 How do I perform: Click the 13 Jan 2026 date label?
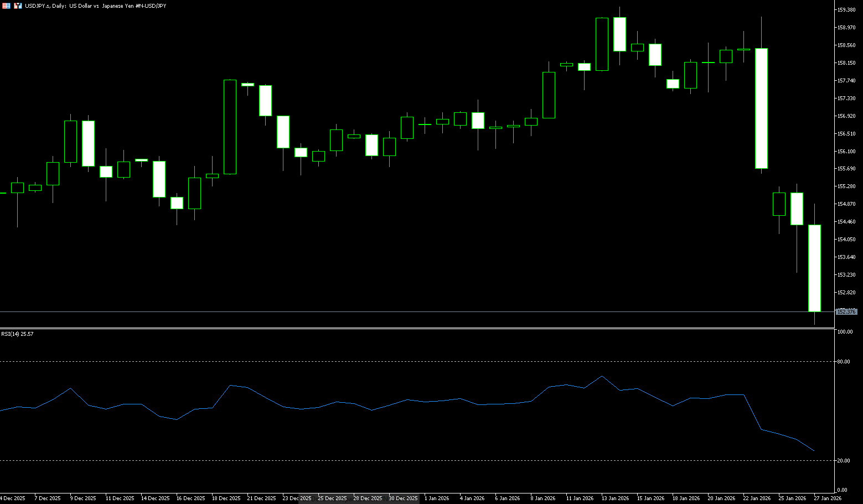point(615,498)
